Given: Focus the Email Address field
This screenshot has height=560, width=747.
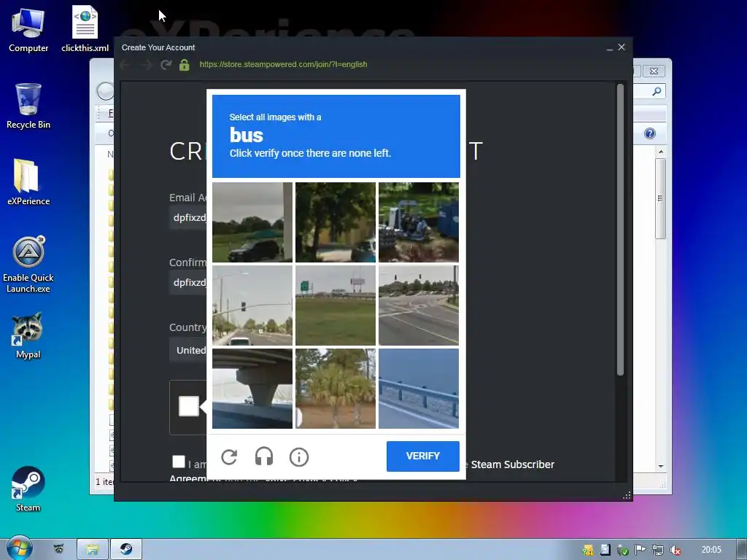Looking at the screenshot, I should point(188,217).
